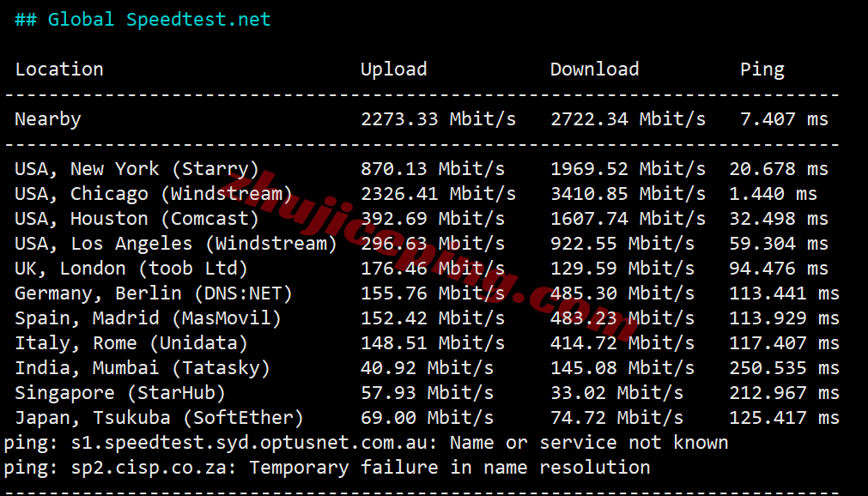The height and width of the screenshot is (496, 868).
Task: Select the 'Nearby' row label
Action: pos(48,119)
